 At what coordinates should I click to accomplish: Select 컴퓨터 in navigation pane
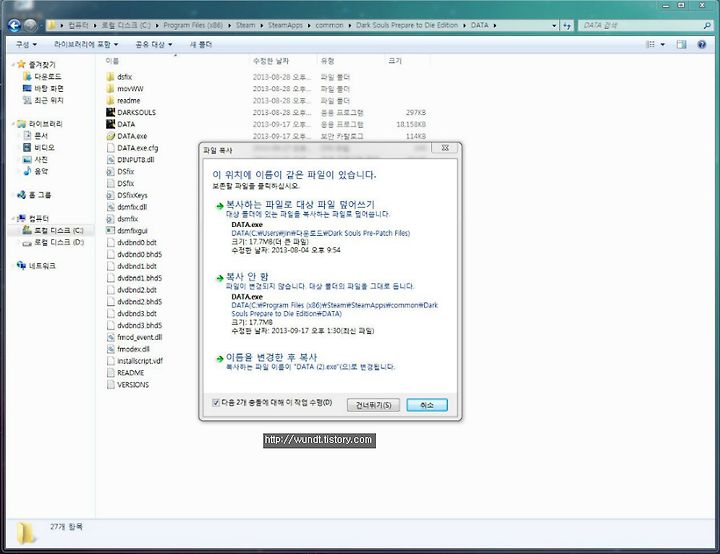[x=39, y=218]
